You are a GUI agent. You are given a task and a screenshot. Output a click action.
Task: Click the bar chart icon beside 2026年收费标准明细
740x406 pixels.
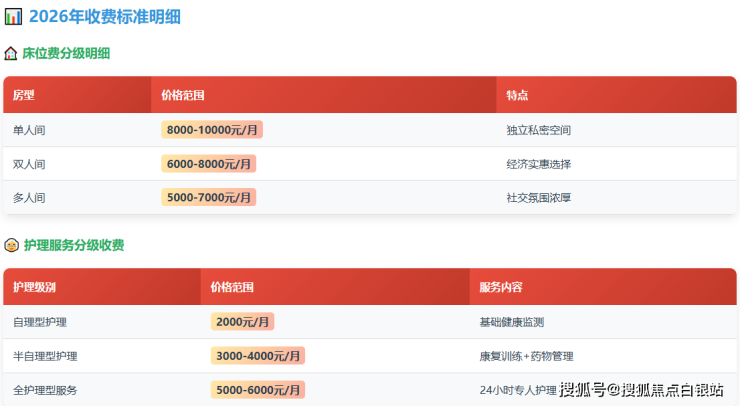tap(13, 17)
